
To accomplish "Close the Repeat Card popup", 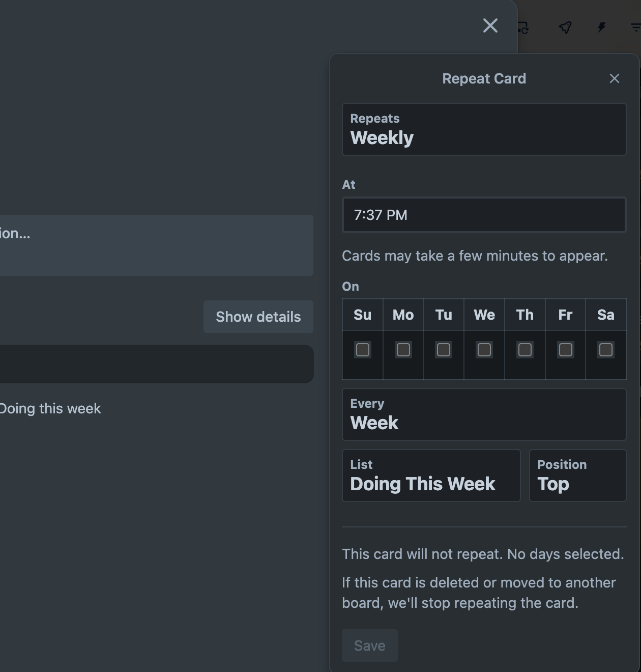I will click(615, 78).
